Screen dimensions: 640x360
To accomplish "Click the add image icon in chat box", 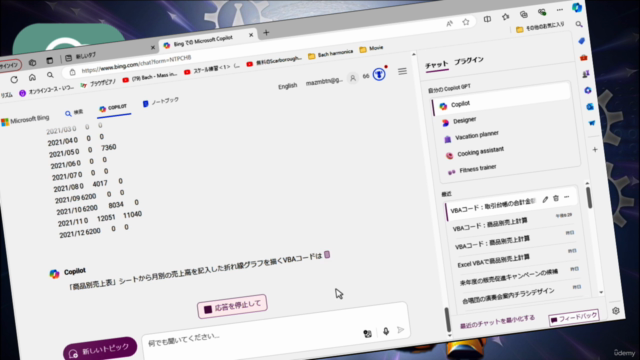I will [367, 333].
